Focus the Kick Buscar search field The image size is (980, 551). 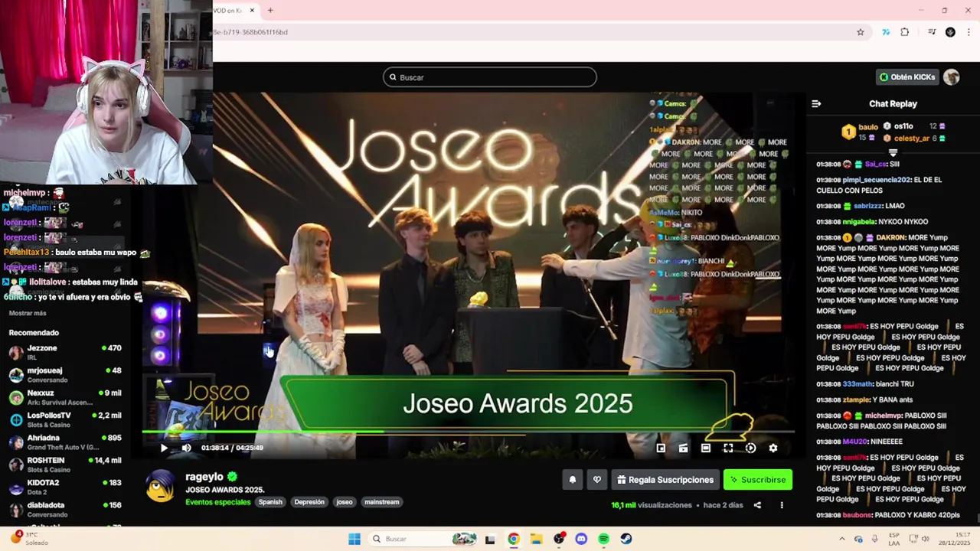coord(490,77)
